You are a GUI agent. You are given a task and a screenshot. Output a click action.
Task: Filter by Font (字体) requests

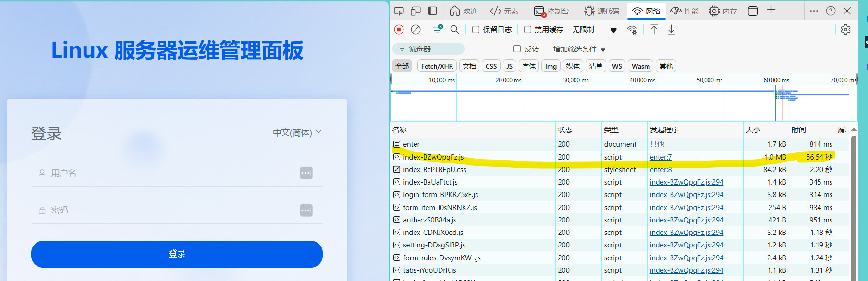tap(529, 66)
